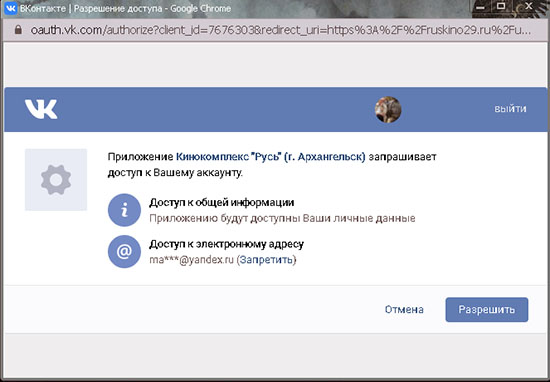
Task: Close the Chrome authorization window
Action: pyautogui.click(x=529, y=6)
